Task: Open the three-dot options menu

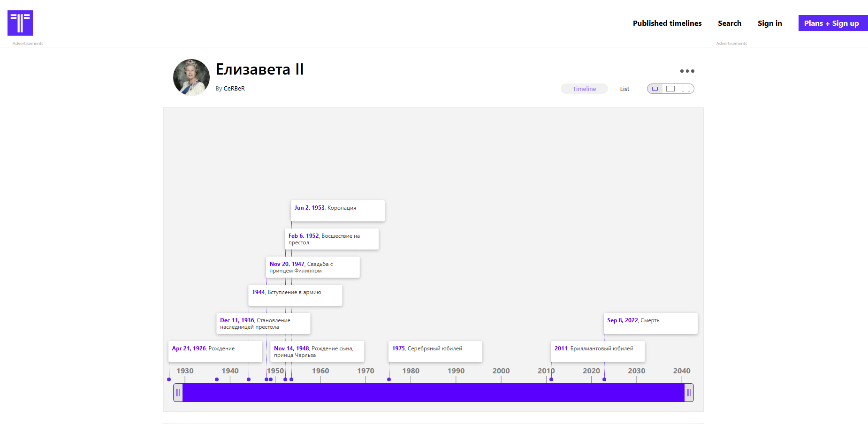Action: tap(687, 71)
